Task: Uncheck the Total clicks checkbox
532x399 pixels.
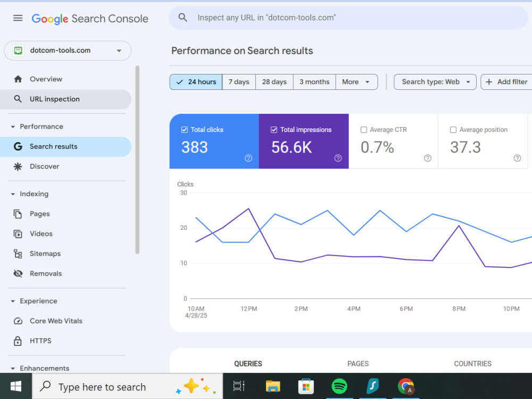Action: (185, 130)
